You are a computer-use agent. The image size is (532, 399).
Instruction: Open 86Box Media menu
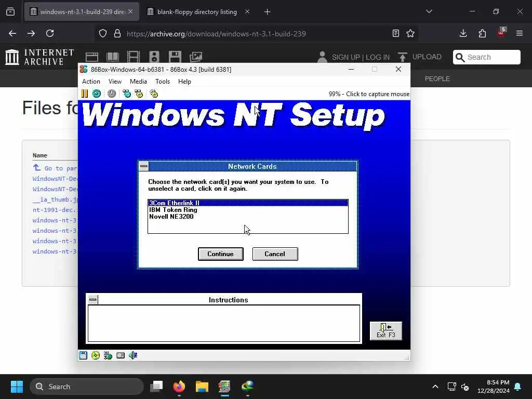138,82
